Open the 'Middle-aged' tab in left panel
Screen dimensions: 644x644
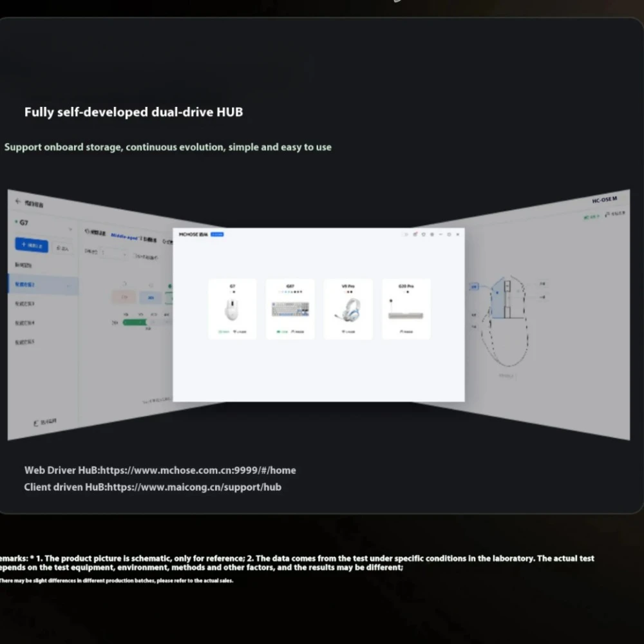[x=124, y=236]
